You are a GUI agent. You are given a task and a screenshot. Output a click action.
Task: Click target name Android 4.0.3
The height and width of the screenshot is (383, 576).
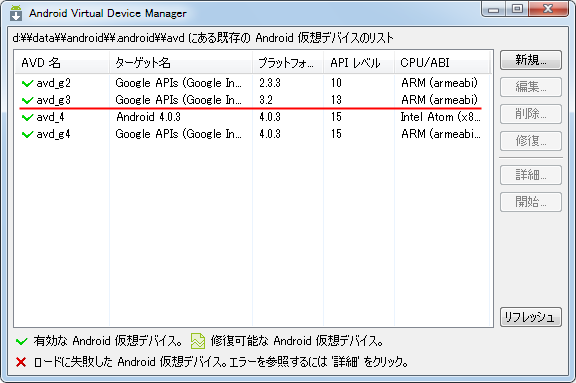tap(148, 117)
